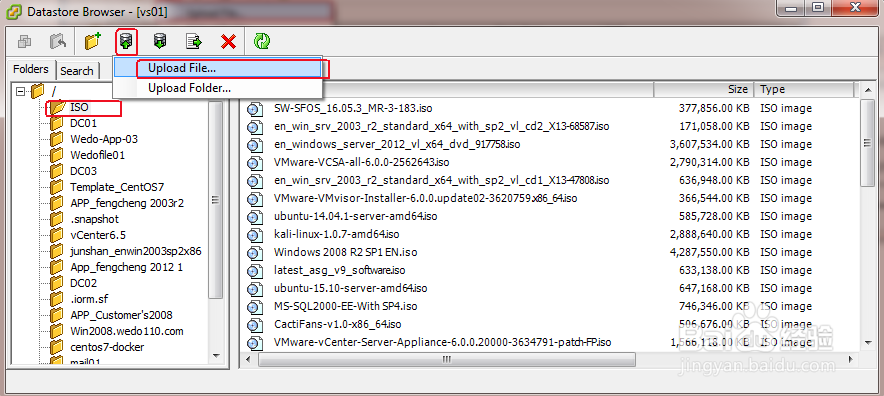Click the 4,287,550.00 KB size cell

(x=710, y=252)
